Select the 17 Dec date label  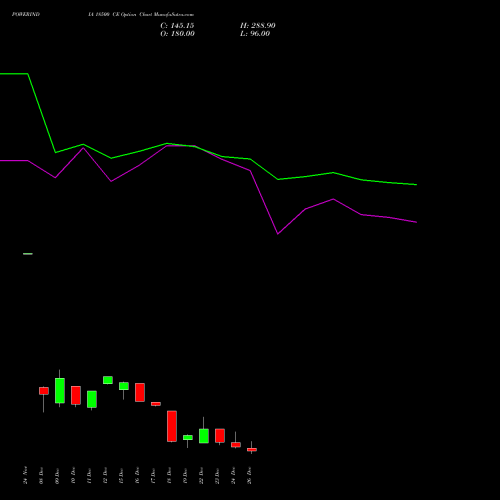coord(153,476)
